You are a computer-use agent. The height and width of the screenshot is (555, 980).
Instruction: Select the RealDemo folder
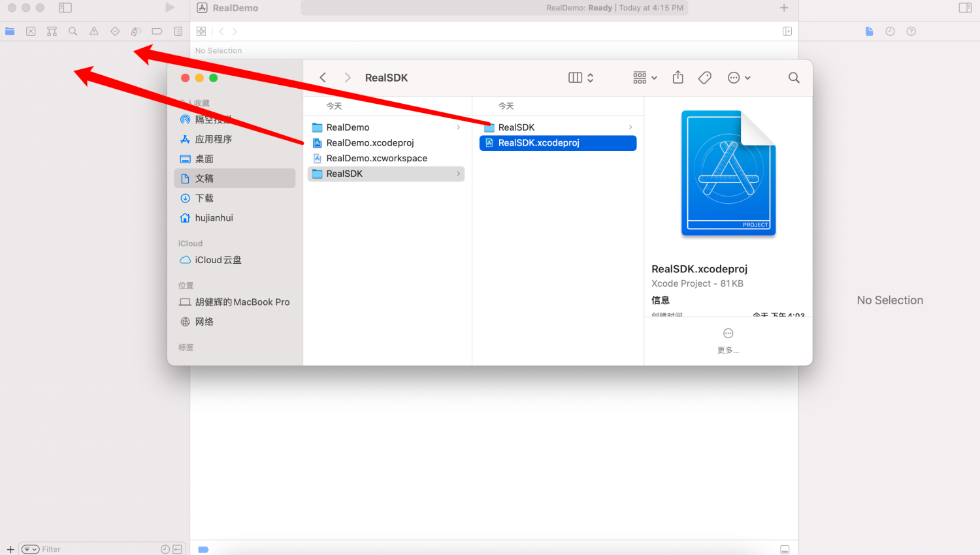tap(386, 127)
